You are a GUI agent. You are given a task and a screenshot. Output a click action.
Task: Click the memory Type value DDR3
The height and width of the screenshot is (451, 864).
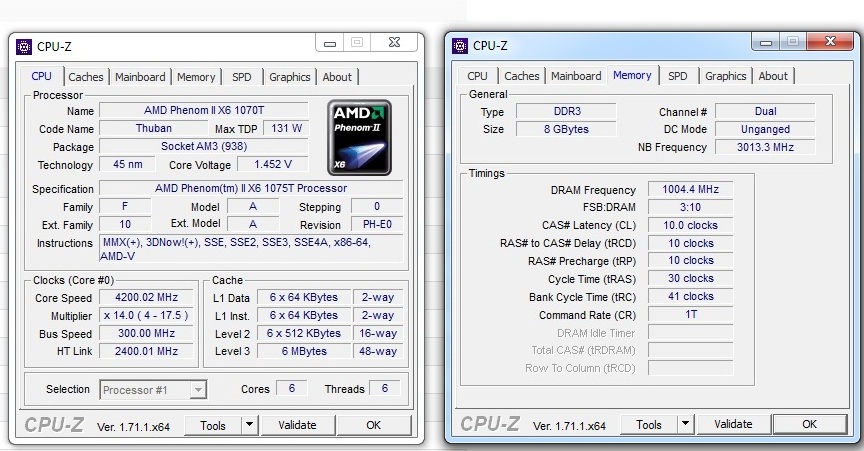[566, 111]
